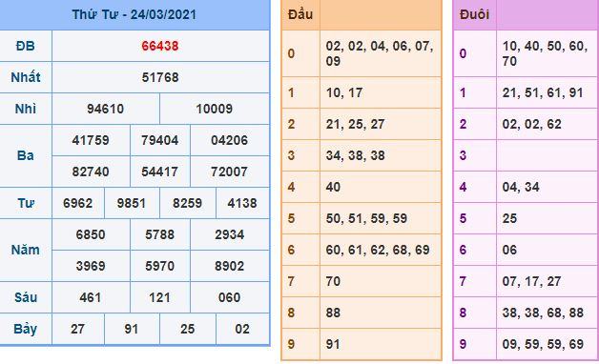Screen dimensions: 599x364
Task: Click Đuôi row 4 values 04, 34
Action: click(x=521, y=187)
